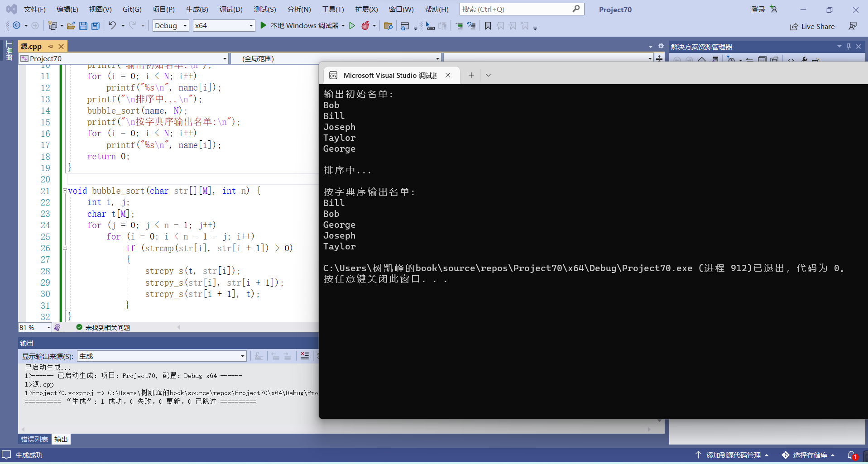This screenshot has width=868, height=464.
Task: Click the comment out lines icon
Action: click(471, 26)
